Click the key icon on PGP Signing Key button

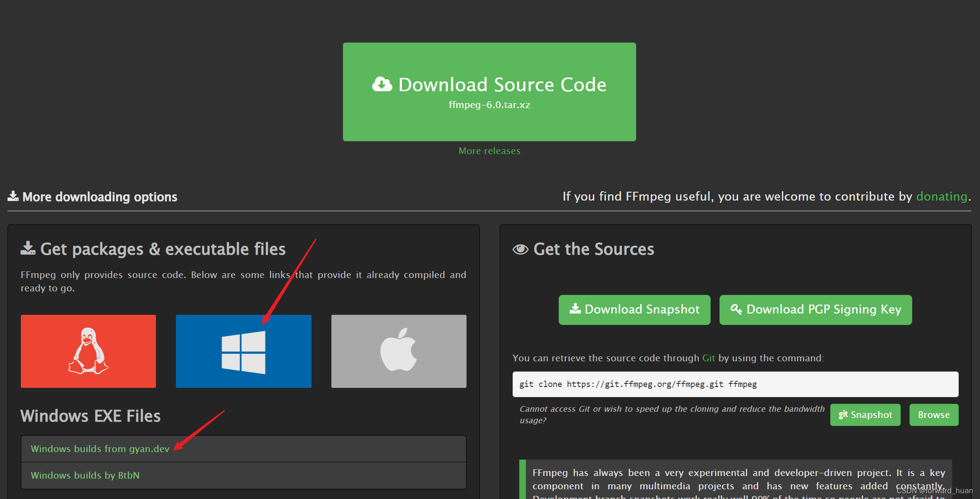click(x=736, y=309)
